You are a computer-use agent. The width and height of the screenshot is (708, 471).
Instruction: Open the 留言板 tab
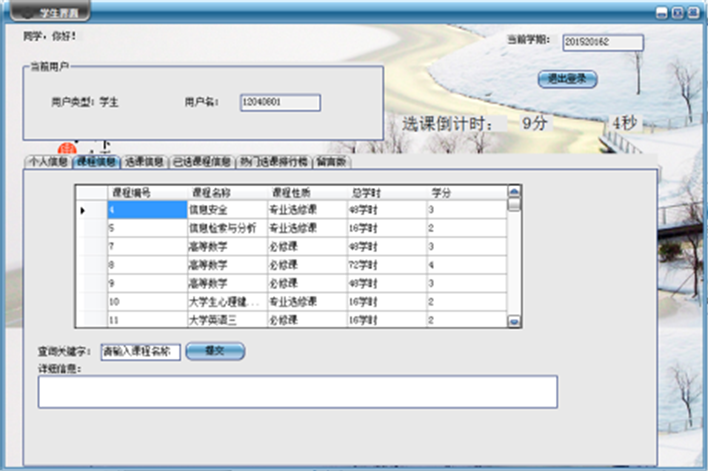click(x=331, y=161)
